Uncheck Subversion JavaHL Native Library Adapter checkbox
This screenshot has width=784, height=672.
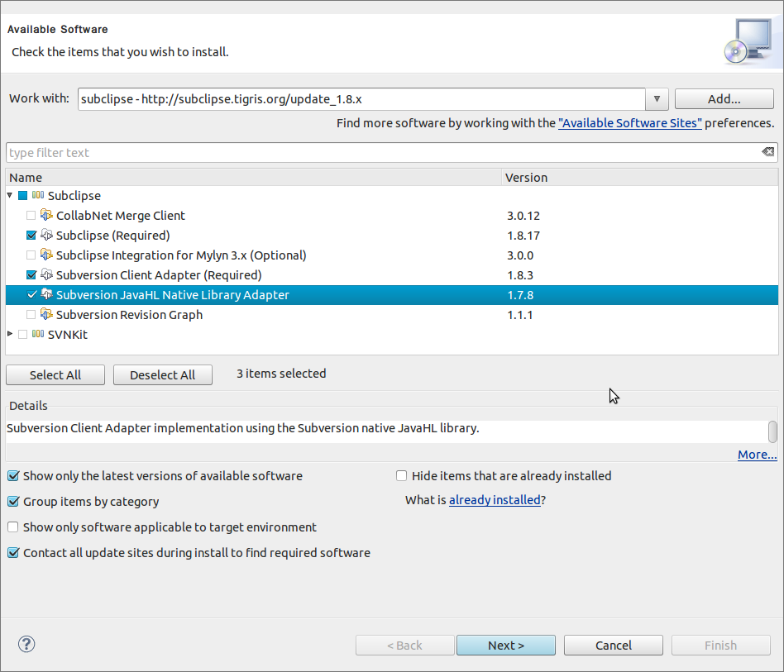31,295
